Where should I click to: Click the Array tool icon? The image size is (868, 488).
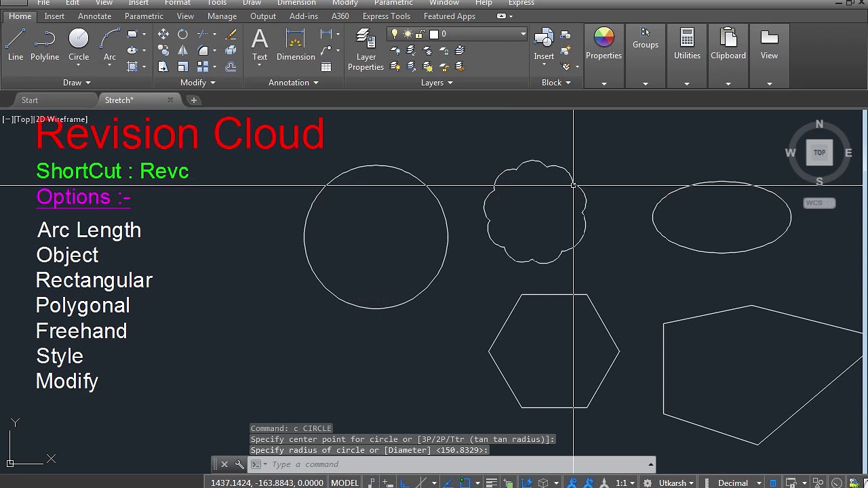pos(203,66)
